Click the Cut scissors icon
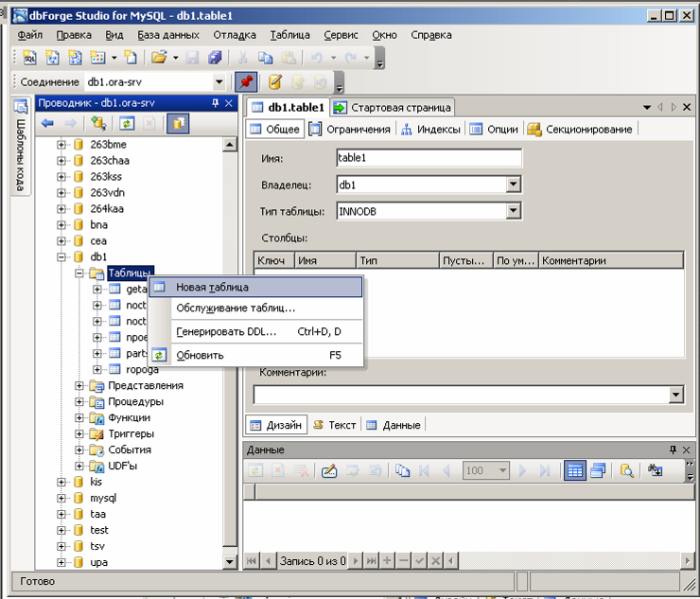The image size is (700, 599). pos(242,57)
